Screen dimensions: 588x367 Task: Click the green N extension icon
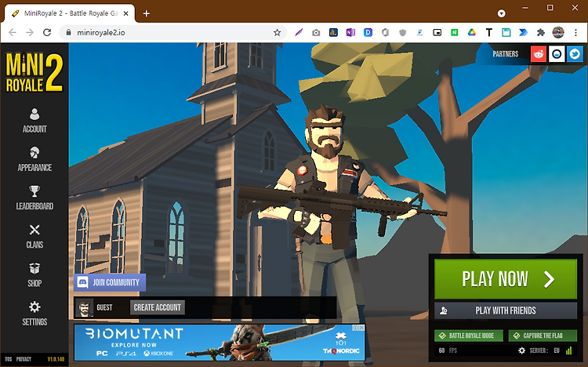[x=454, y=33]
